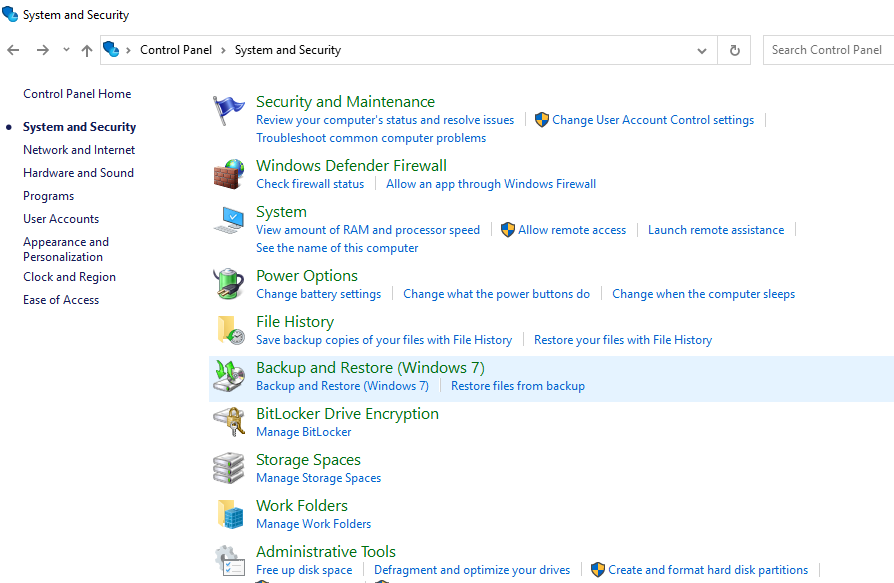Click in the Search Control Panel field

click(x=828, y=50)
